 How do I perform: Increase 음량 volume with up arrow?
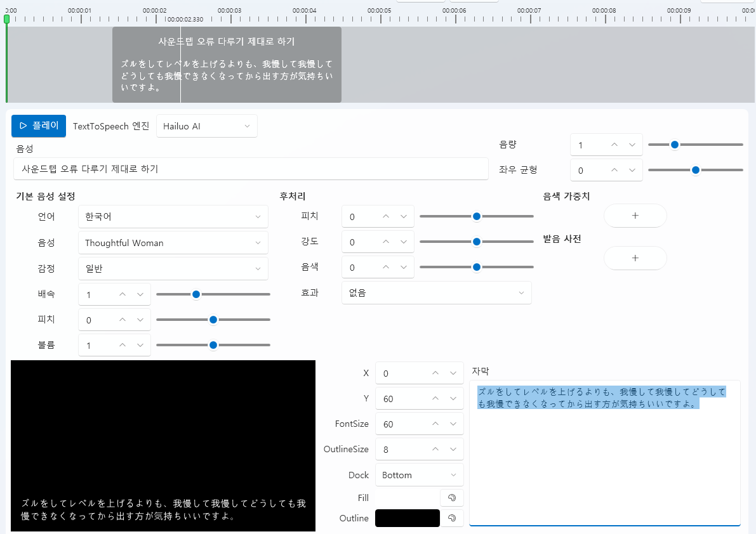pos(614,145)
